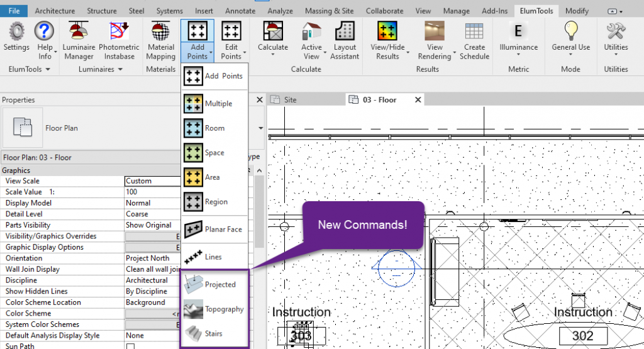Open View/Hide Results dropdown arrow
The image size is (644, 349).
click(x=408, y=53)
